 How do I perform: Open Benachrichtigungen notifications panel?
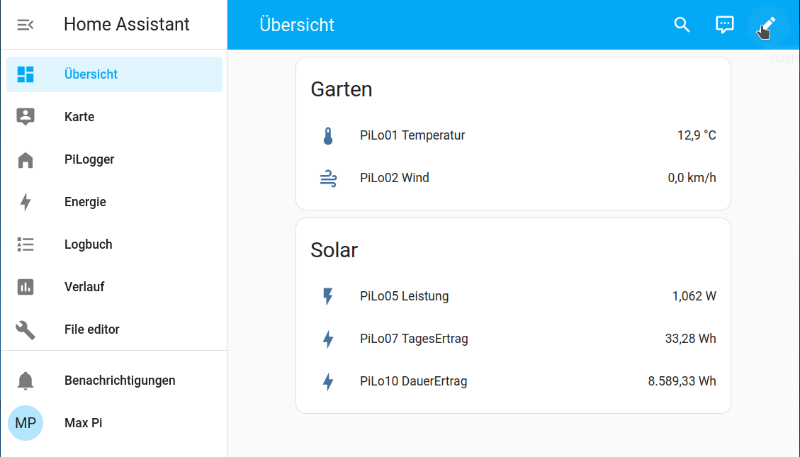pos(119,380)
